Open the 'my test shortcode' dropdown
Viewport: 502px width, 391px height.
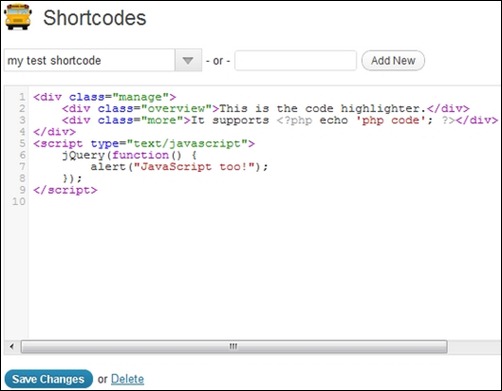103,60
